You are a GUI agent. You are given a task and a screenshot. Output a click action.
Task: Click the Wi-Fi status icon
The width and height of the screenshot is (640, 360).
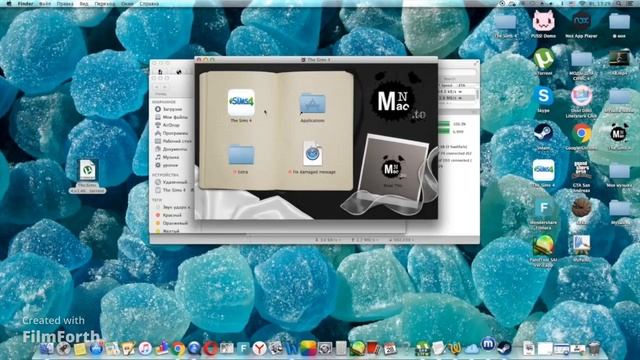(x=582, y=4)
